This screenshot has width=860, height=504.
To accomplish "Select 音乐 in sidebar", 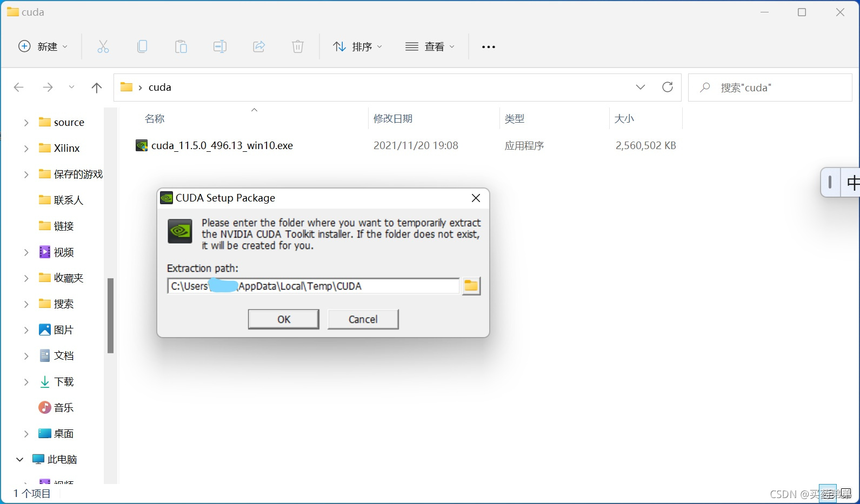I will [56, 408].
